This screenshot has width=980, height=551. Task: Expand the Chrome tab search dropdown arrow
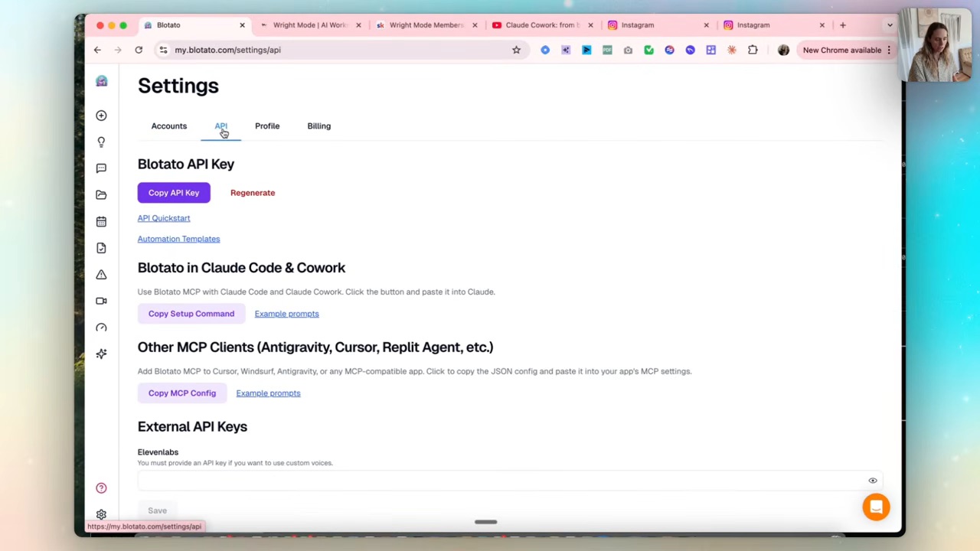tap(890, 25)
